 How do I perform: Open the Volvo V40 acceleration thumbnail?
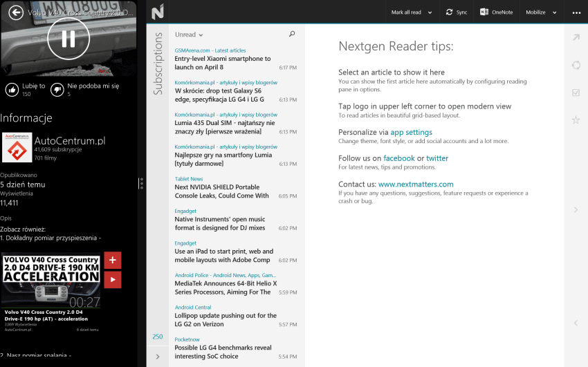[x=51, y=281]
